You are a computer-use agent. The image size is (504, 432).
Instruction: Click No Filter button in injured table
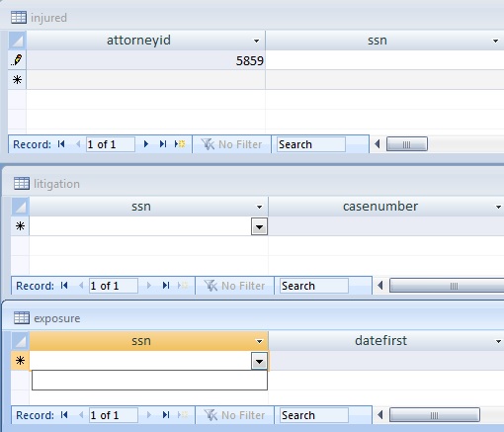click(x=232, y=144)
